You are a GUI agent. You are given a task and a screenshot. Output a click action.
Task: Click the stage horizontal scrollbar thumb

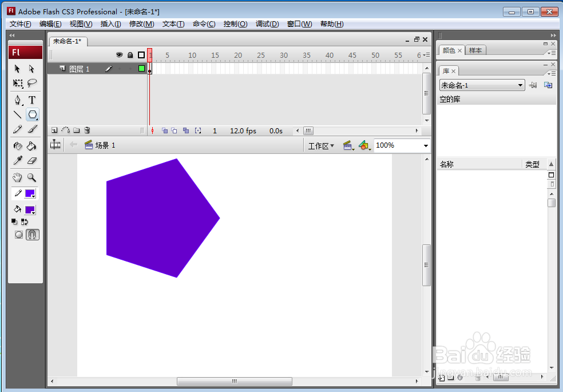[235, 381]
